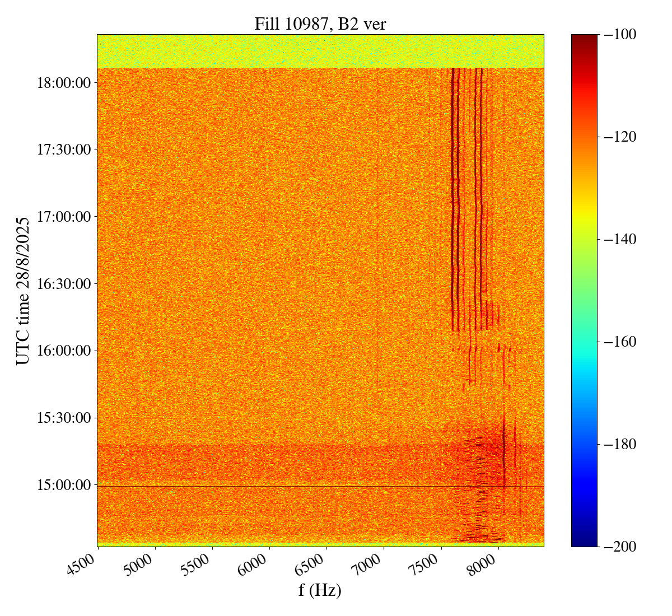Viewport: 672px width, 616px height.
Task: Select the 18:00:00 time tick label
Action: pos(63,83)
